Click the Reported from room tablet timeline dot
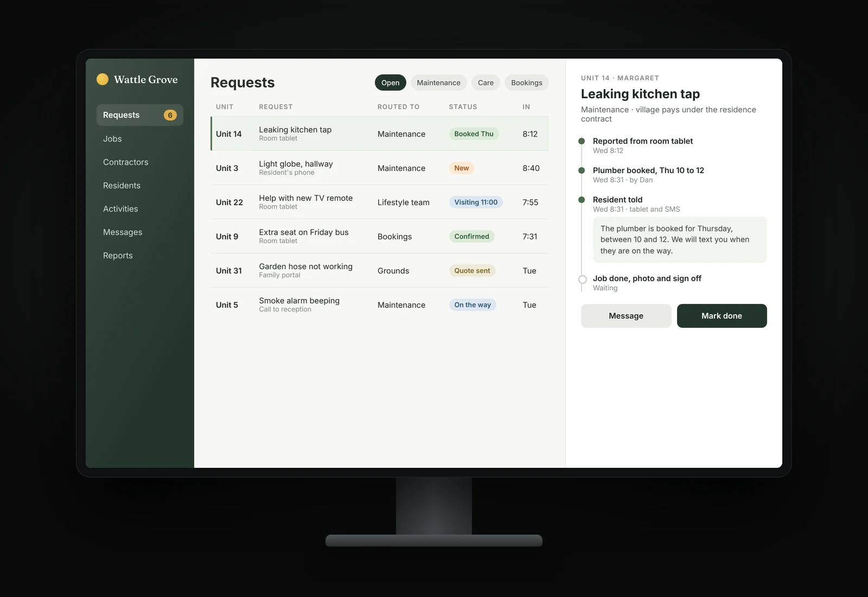The width and height of the screenshot is (868, 597). pyautogui.click(x=582, y=141)
